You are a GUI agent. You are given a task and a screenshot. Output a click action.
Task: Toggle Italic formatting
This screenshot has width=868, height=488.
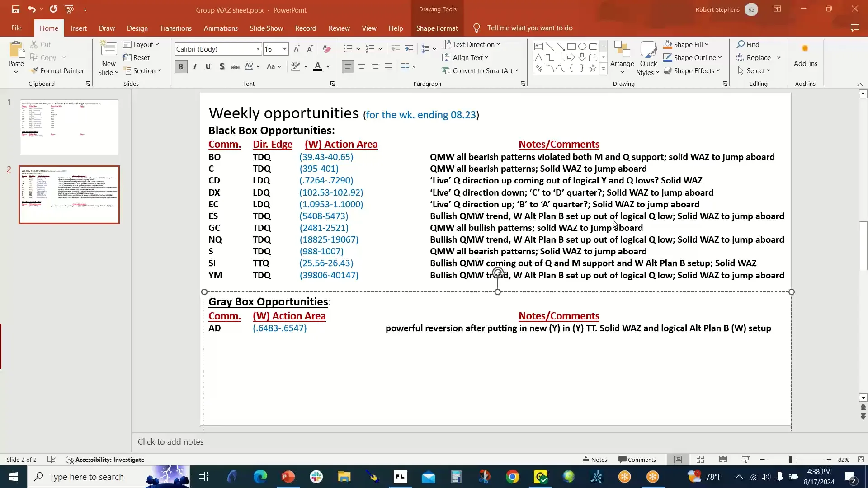click(x=195, y=66)
